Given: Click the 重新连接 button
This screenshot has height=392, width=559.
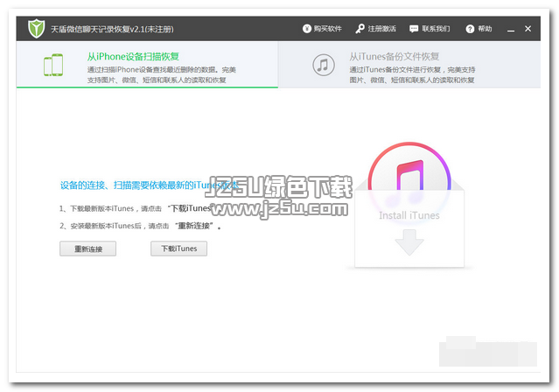Looking at the screenshot, I should click(x=87, y=248).
